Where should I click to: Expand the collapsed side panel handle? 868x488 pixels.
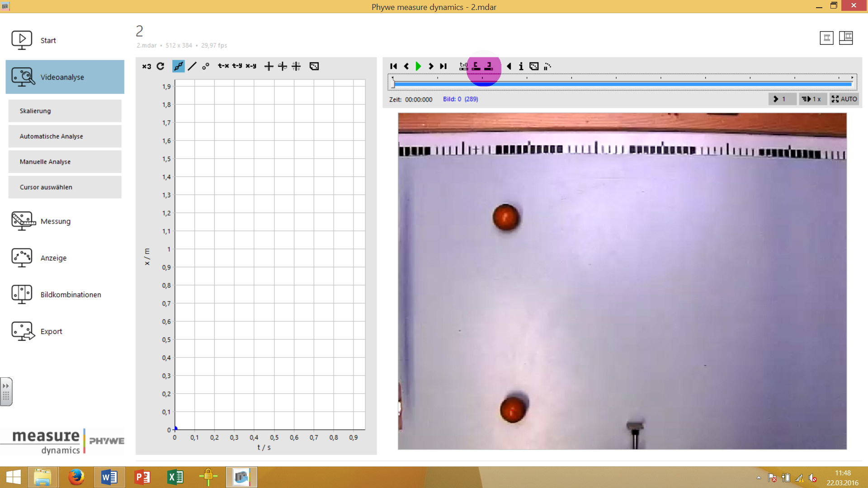6,391
